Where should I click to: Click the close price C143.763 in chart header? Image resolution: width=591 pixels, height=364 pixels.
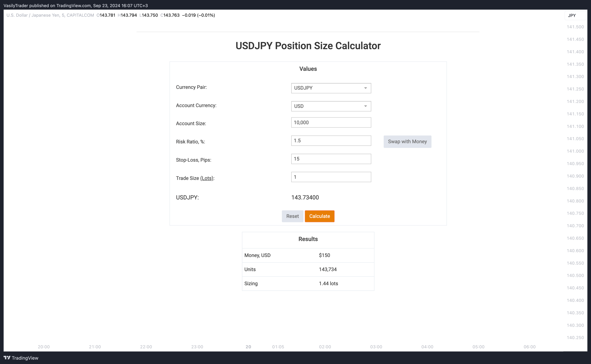point(170,15)
